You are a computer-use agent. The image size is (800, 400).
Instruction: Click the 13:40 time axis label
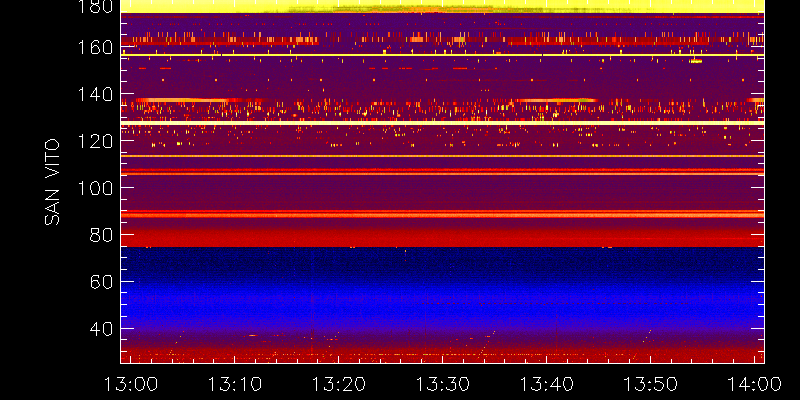pyautogui.click(x=547, y=384)
